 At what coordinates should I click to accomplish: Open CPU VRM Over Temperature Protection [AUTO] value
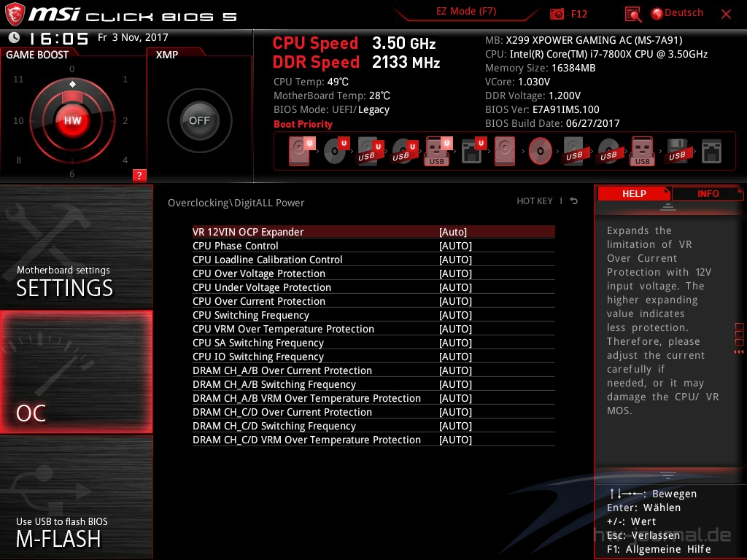tap(455, 329)
